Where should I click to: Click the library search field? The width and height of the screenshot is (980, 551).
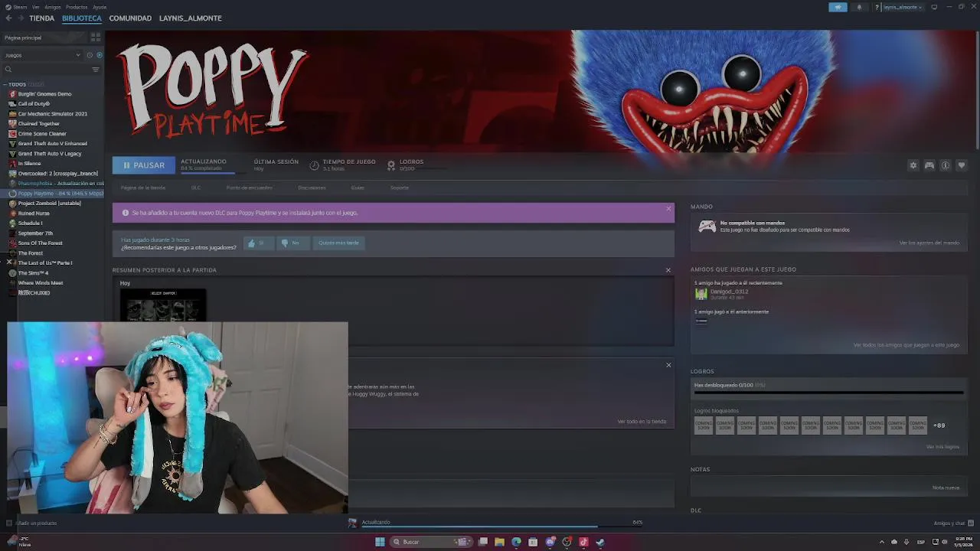pyautogui.click(x=46, y=70)
